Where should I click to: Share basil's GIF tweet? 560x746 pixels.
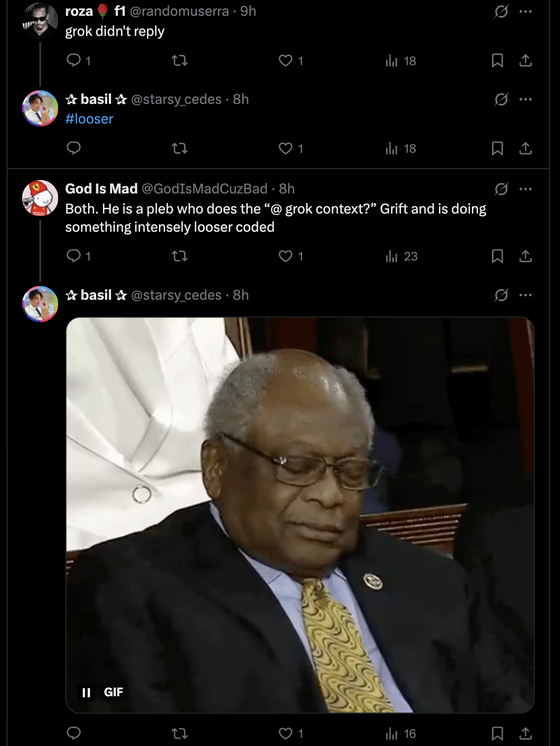tap(526, 733)
